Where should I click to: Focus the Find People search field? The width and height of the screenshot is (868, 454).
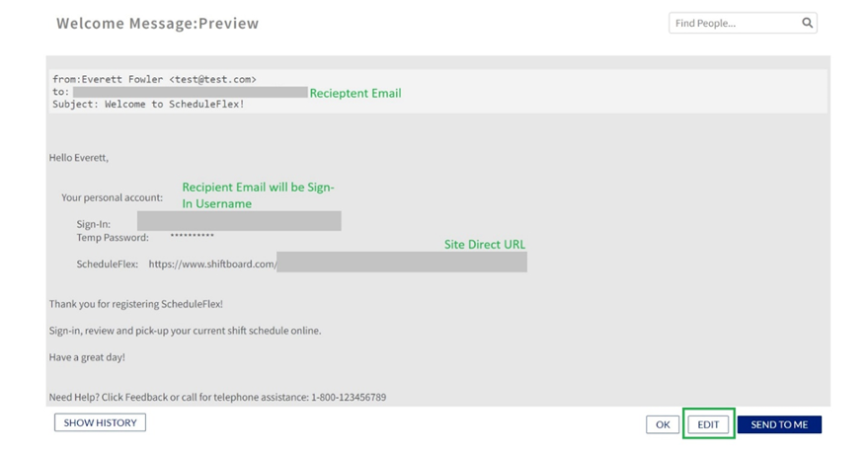743,24
